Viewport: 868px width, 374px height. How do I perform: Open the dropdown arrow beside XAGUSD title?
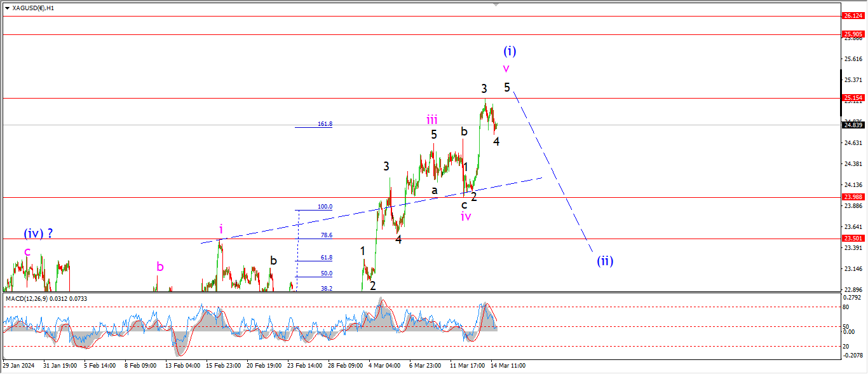point(7,8)
